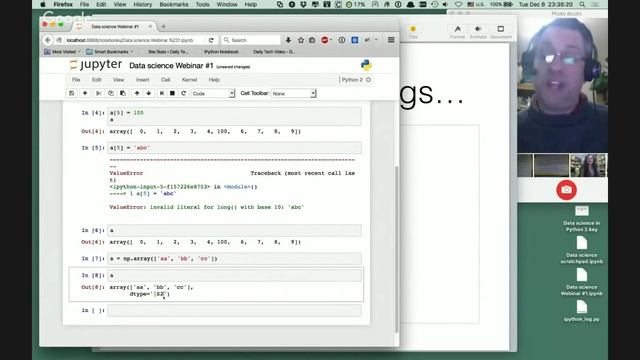Screen dimensions: 640x360
Task: Open the Smart Bookmarks folder
Action: pyautogui.click(x=110, y=52)
